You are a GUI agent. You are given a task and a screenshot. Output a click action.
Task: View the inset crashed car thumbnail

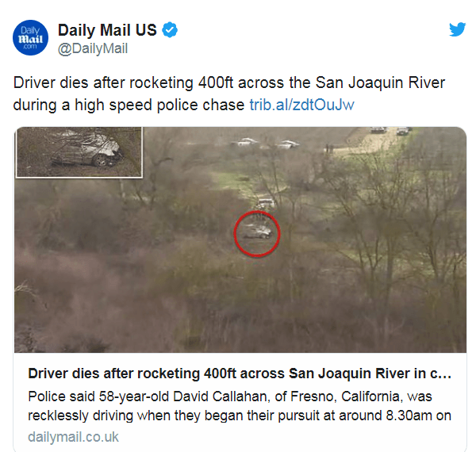point(79,152)
